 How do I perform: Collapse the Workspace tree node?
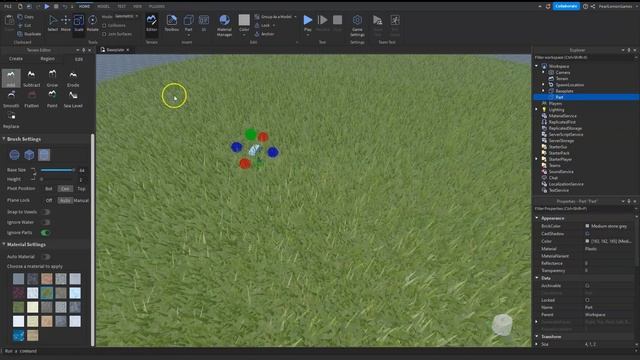[x=537, y=66]
